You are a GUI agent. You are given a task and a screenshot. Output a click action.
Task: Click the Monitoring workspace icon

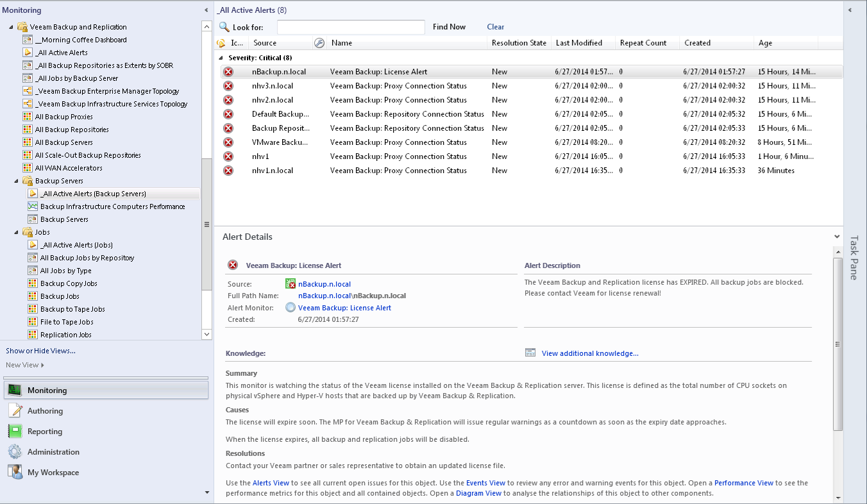coord(15,390)
